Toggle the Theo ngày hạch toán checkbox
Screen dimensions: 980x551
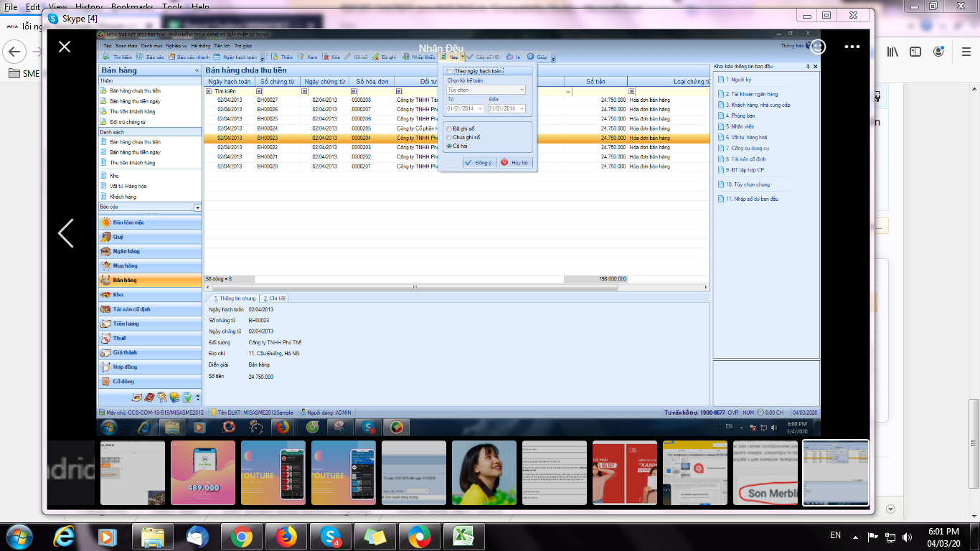click(x=449, y=71)
